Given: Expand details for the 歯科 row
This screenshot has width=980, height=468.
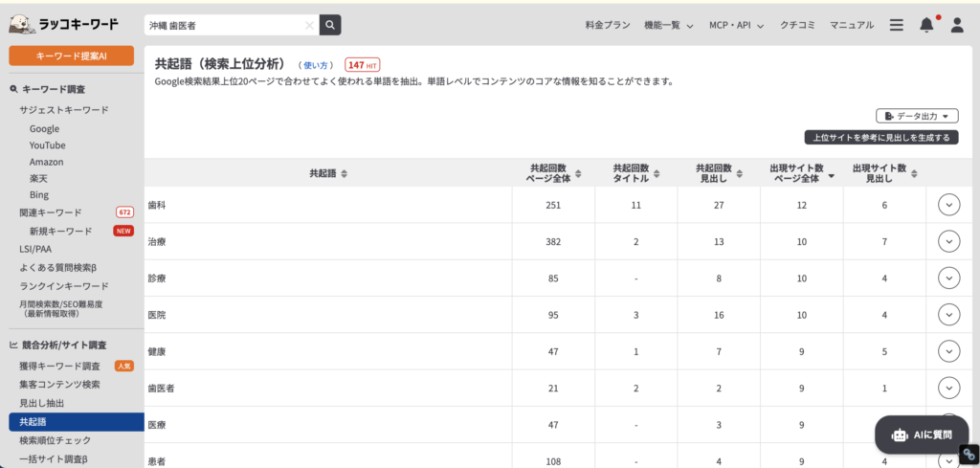Looking at the screenshot, I should coord(948,204).
